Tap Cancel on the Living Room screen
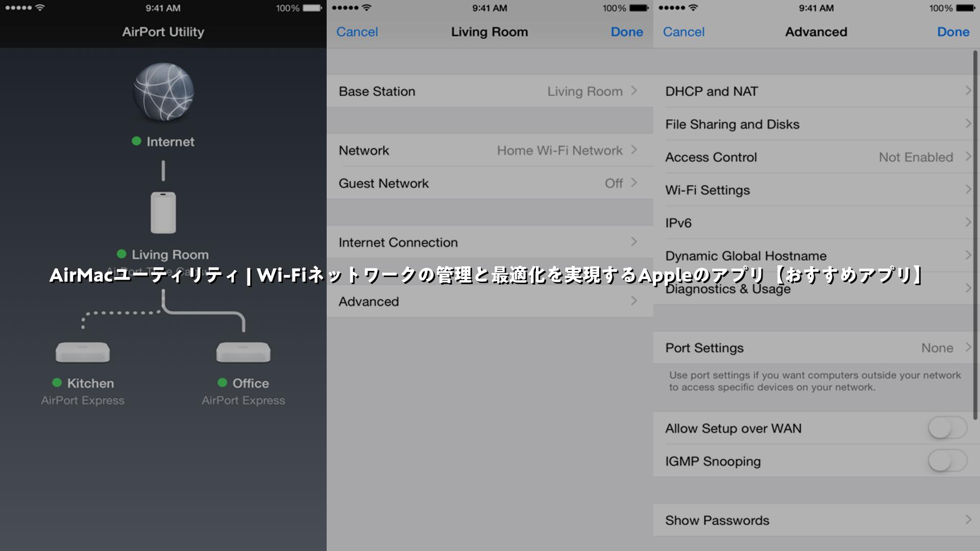Viewport: 980px width, 551px height. 357,32
